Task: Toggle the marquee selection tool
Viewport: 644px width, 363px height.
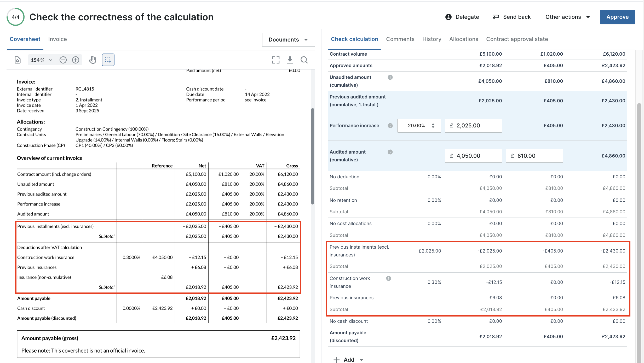Action: [108, 60]
